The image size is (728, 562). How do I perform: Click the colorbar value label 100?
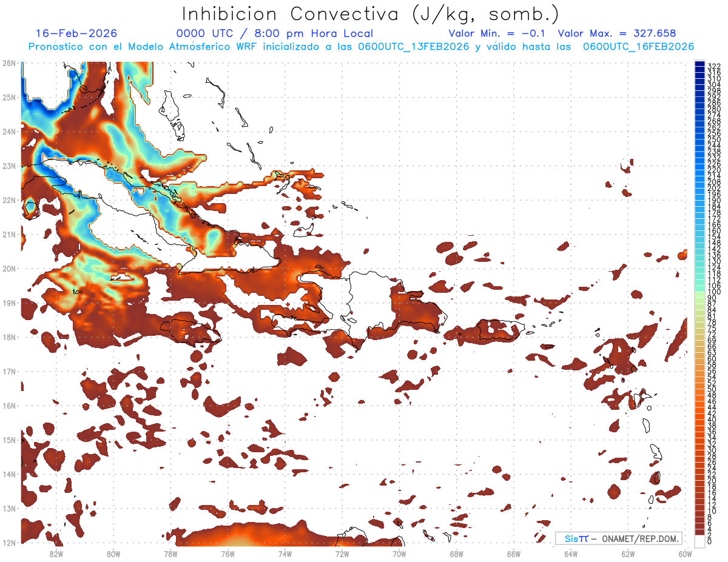[x=714, y=292]
